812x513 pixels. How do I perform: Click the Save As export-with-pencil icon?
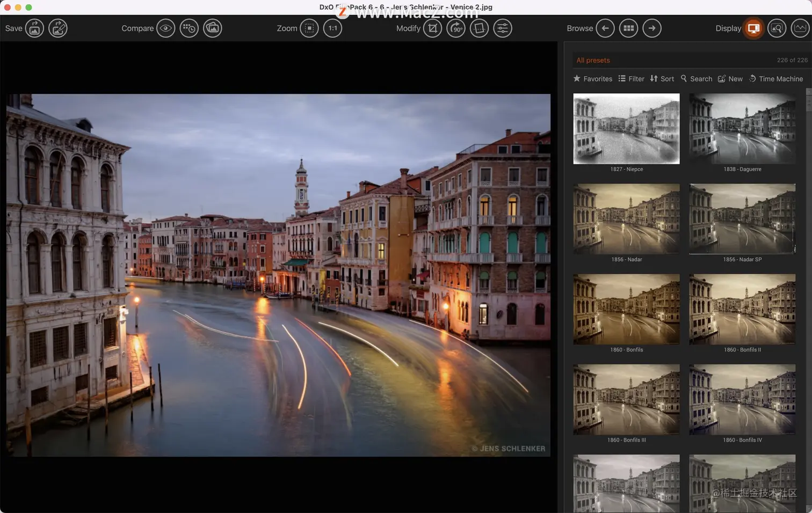[x=58, y=28]
